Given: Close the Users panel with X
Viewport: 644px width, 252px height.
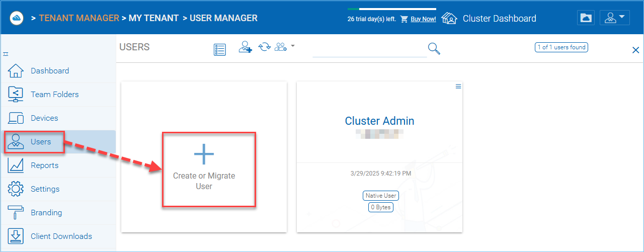Looking at the screenshot, I should tap(635, 50).
